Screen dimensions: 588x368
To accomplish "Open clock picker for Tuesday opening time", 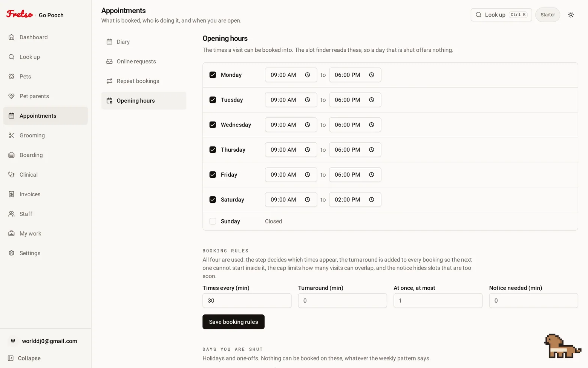I will click(x=307, y=100).
